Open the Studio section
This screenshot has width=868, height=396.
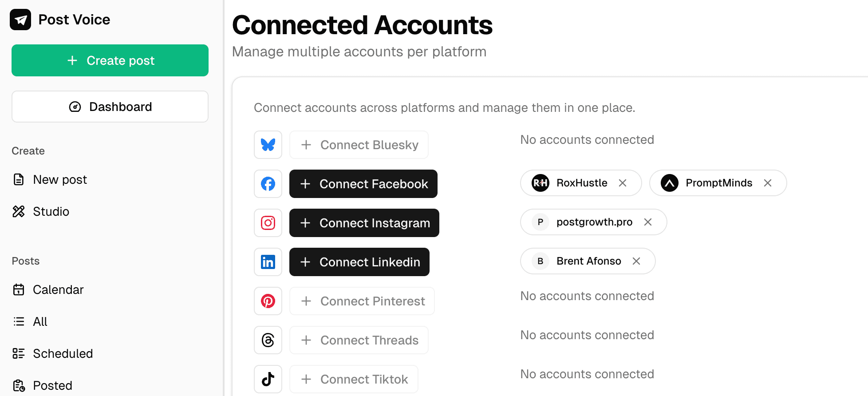tap(51, 211)
